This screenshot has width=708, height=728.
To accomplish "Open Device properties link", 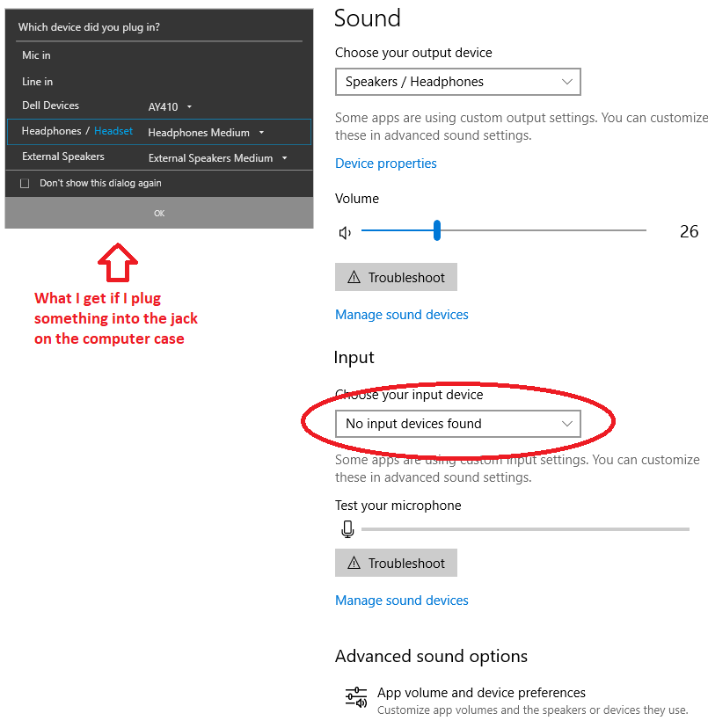I will click(385, 164).
